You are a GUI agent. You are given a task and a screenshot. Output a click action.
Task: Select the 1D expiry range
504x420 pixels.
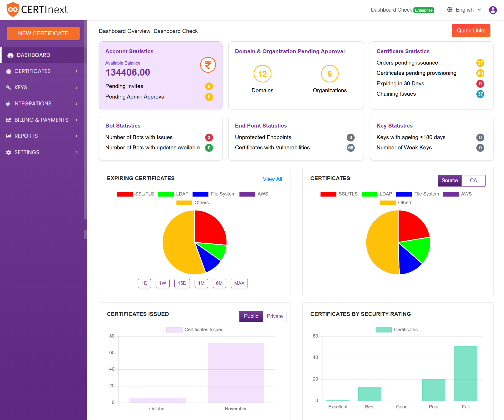click(x=144, y=284)
